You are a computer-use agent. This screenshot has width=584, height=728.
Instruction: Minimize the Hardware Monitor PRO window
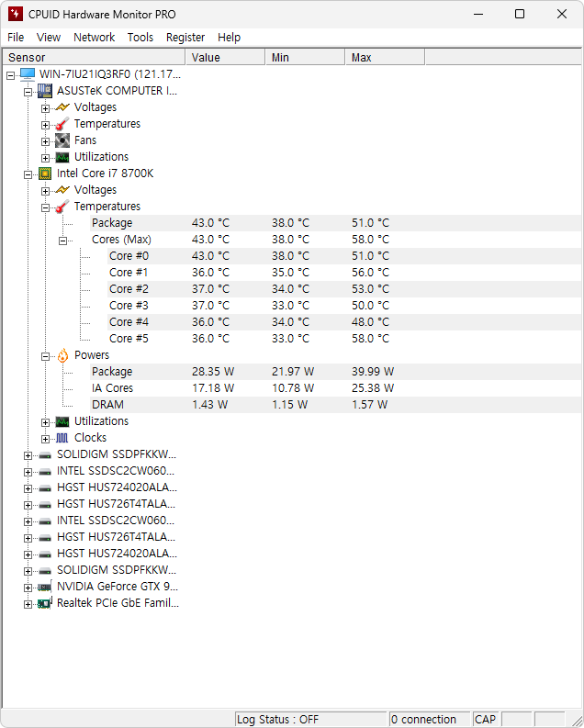(478, 14)
